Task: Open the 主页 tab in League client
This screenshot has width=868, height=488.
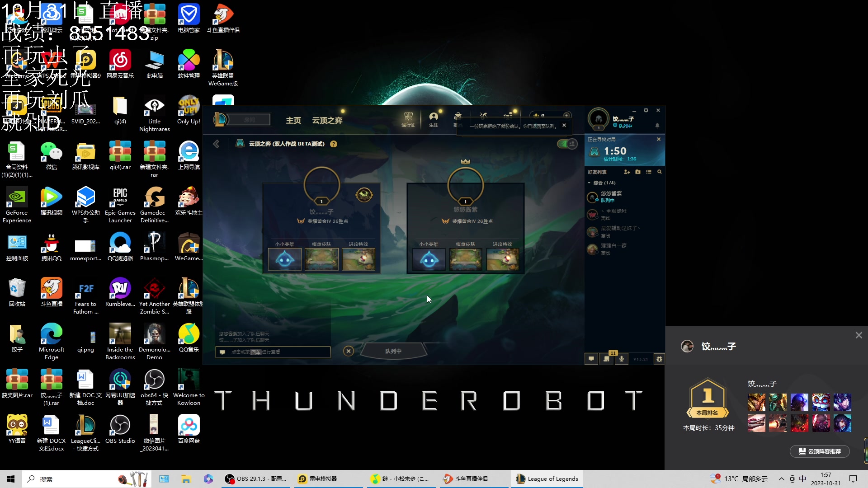Action: tap(293, 121)
